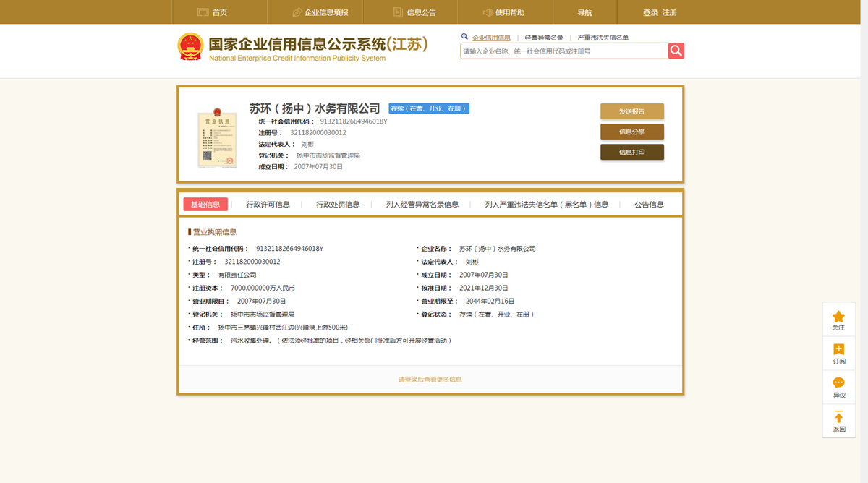Open 企业信息填报 in top navigation
The image size is (868, 483).
[320, 12]
